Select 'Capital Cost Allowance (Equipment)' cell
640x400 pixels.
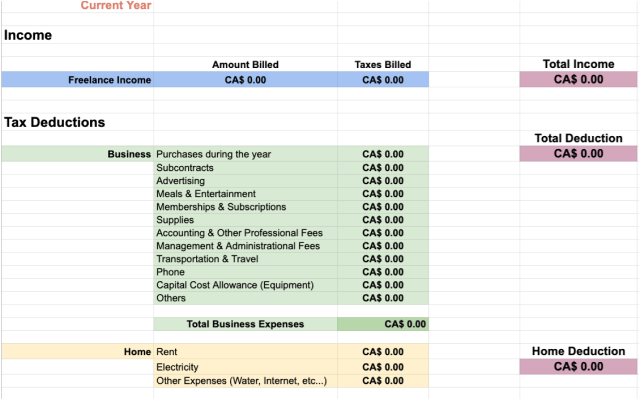click(x=245, y=285)
